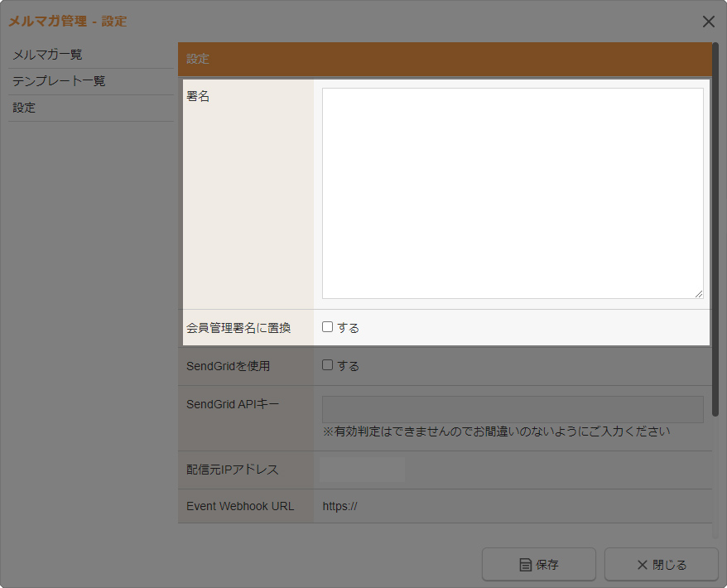Click the Event Webhook URL label
The height and width of the screenshot is (588, 727).
point(240,506)
